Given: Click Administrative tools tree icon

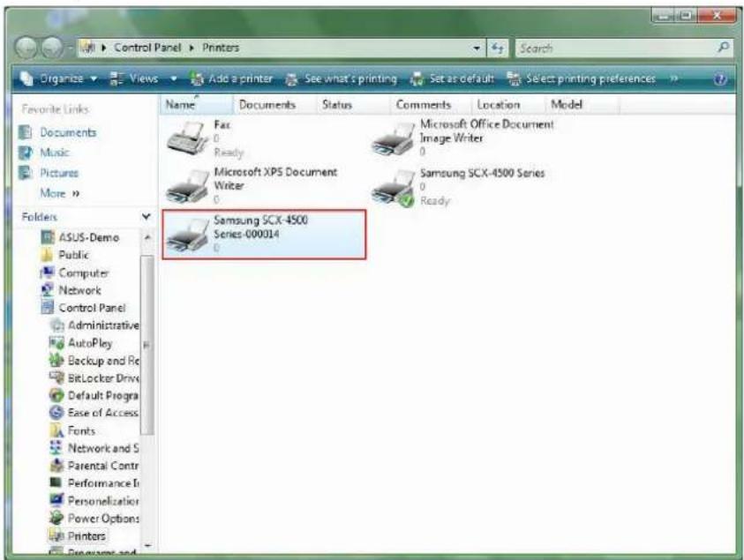Looking at the screenshot, I should 56,325.
